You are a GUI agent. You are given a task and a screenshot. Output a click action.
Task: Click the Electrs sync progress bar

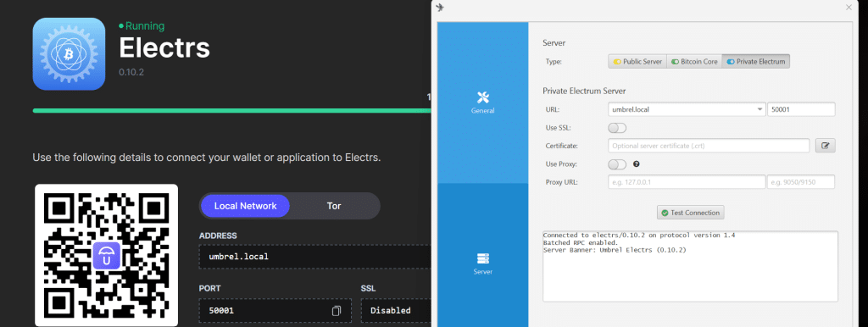[231, 111]
